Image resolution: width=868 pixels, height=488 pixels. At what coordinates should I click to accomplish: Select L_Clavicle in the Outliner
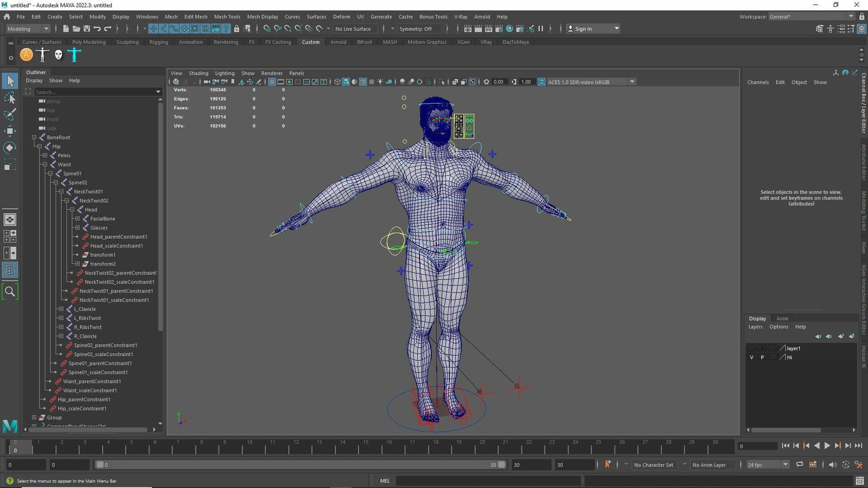tap(85, 309)
